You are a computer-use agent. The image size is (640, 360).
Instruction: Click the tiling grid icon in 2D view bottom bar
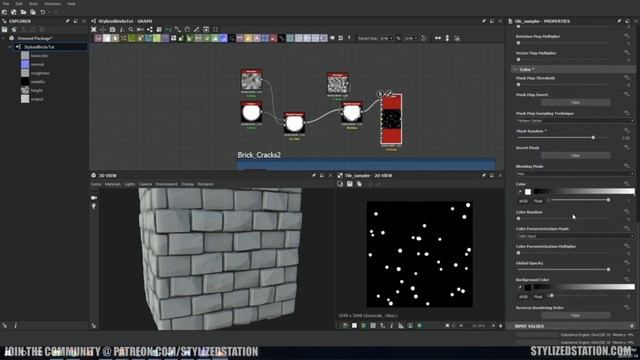pyautogui.click(x=373, y=326)
